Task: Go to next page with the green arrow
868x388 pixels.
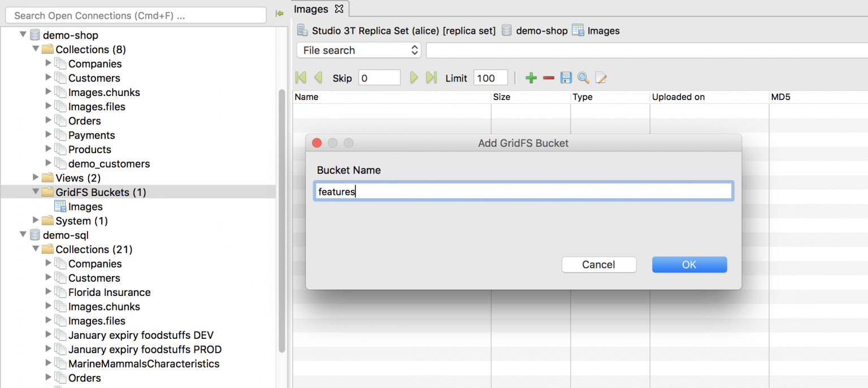Action: click(x=414, y=77)
